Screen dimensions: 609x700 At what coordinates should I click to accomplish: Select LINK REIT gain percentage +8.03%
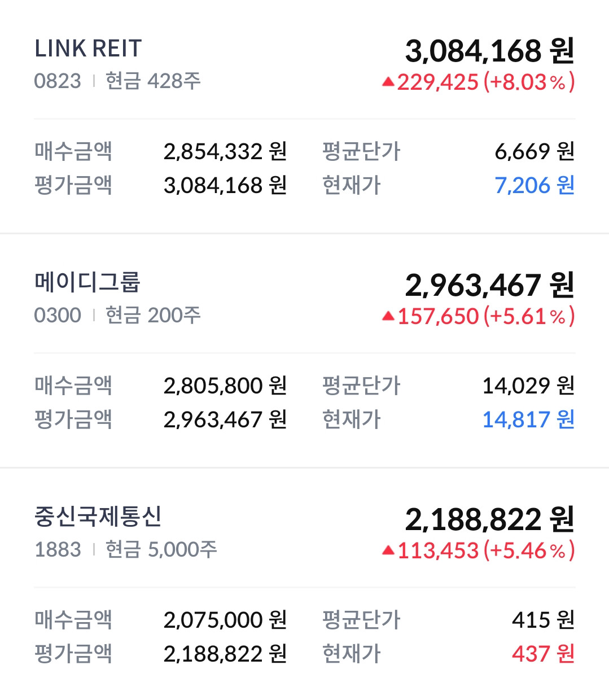pyautogui.click(x=529, y=82)
